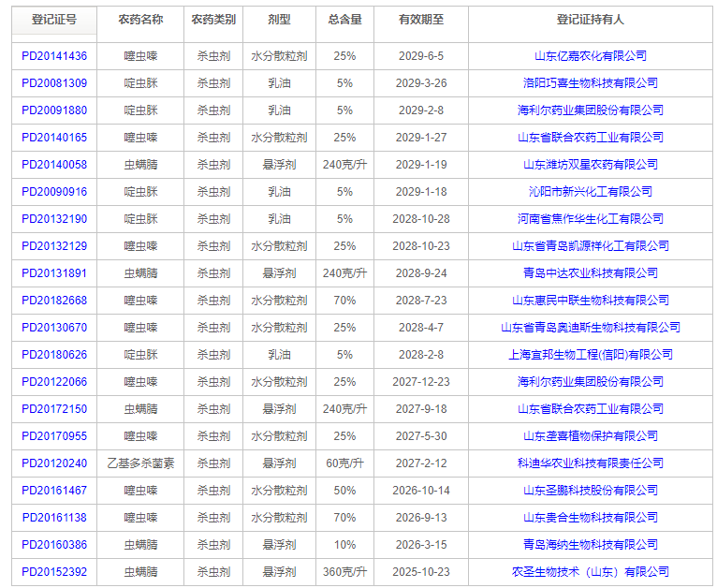Select expiry date 2025-10-23

pyautogui.click(x=421, y=572)
